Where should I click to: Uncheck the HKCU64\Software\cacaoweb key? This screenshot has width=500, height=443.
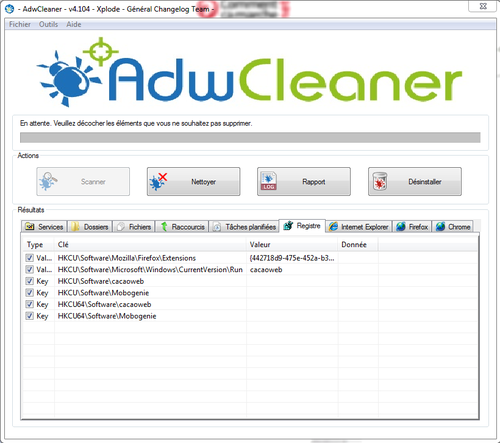pyautogui.click(x=30, y=304)
